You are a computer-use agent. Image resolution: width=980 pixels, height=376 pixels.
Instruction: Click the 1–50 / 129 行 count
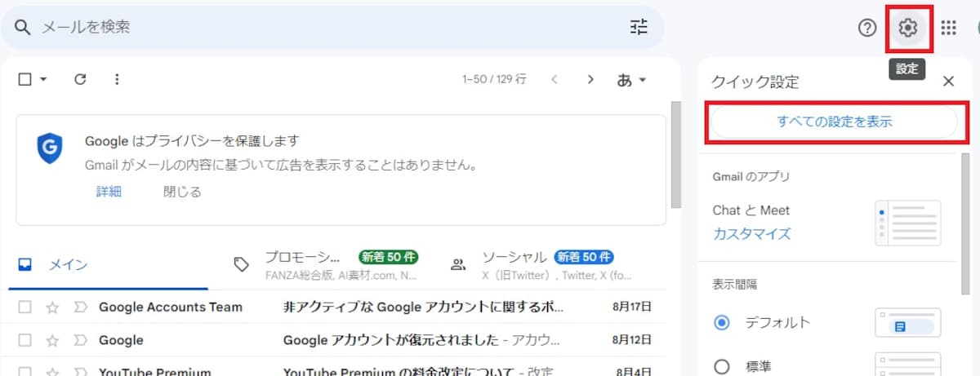point(494,80)
